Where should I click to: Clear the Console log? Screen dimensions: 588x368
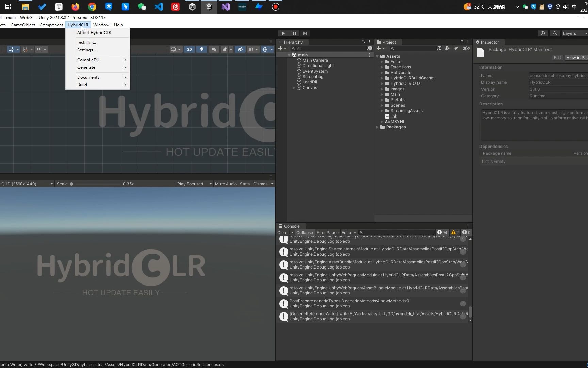point(282,233)
